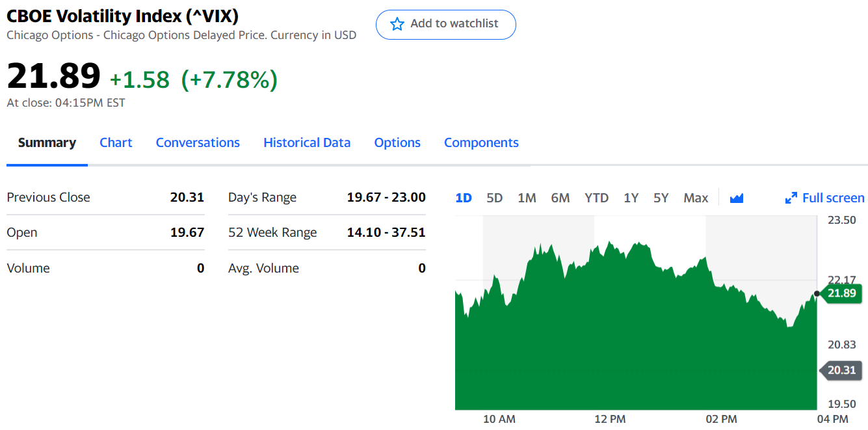
Task: Click the 23.50 y-axis label
Action: pyautogui.click(x=841, y=220)
